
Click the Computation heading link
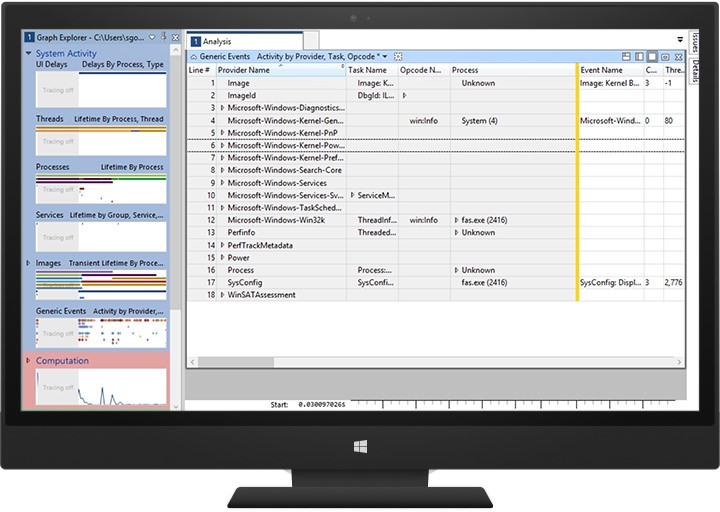[x=62, y=360]
